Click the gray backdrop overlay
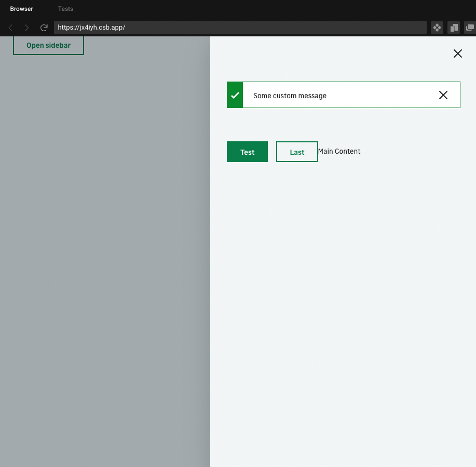Screen dimensions: 476x467 coord(104,260)
